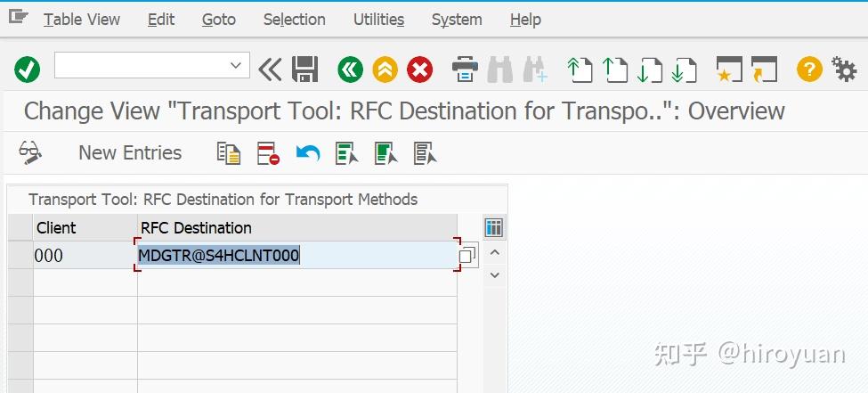
Task: Open table column configuration icon
Action: (493, 227)
